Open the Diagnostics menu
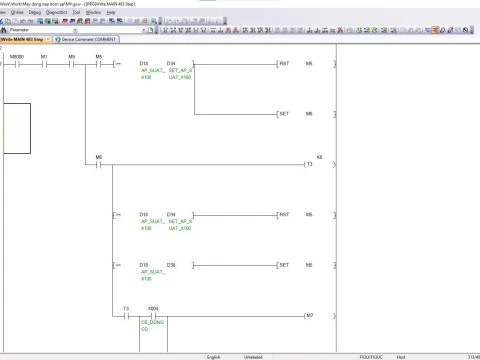Screen dimensions: 480x360 57,12
